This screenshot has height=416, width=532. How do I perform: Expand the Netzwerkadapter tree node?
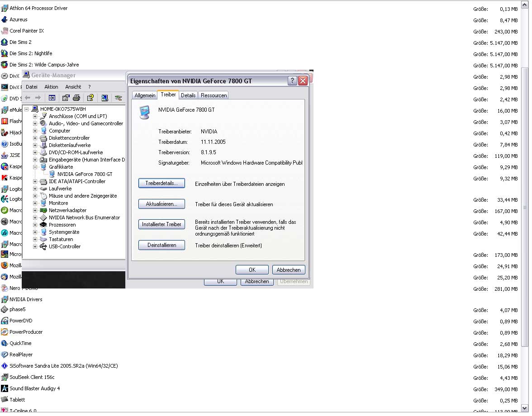point(35,211)
